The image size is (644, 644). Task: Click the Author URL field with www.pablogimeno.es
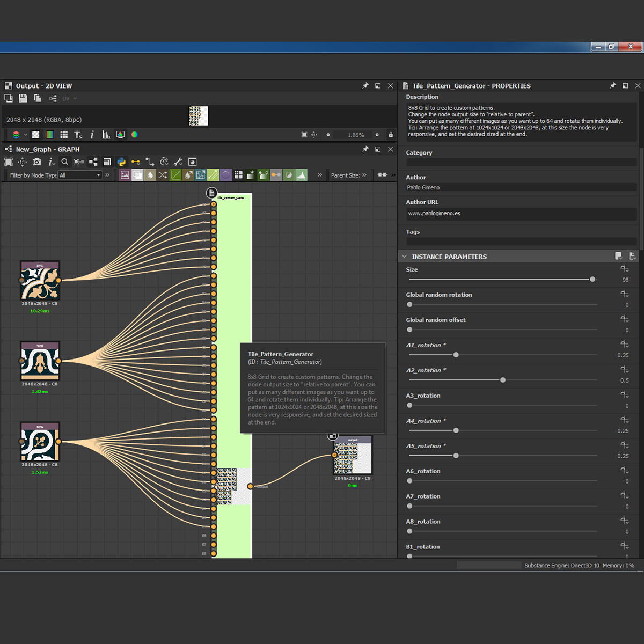[x=521, y=214]
